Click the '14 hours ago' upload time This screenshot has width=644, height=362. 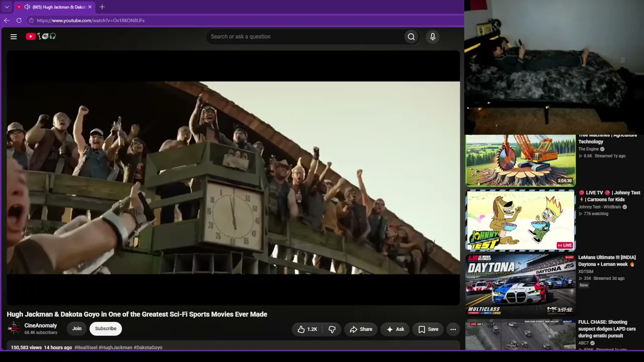click(58, 347)
